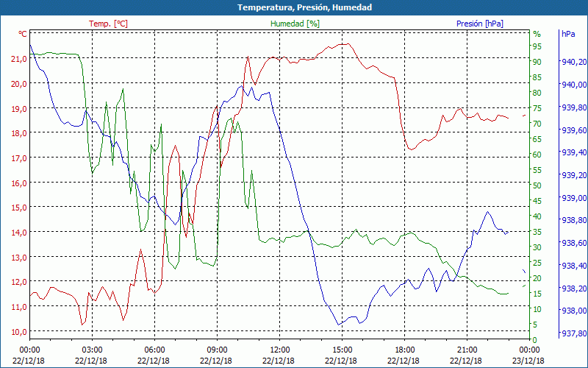Screen dimensions: 588x368
Task: Click the blue 'hPa' axis unit label
Action: (x=568, y=34)
